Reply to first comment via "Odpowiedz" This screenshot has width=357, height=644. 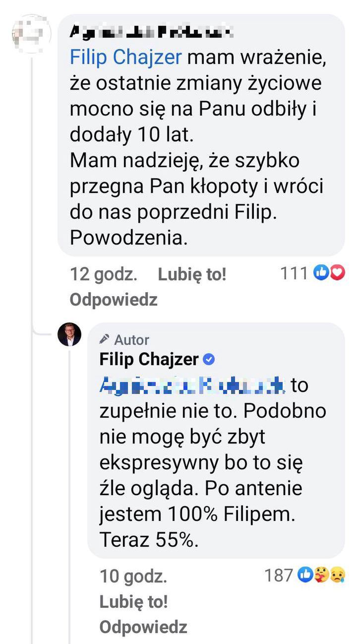114,299
